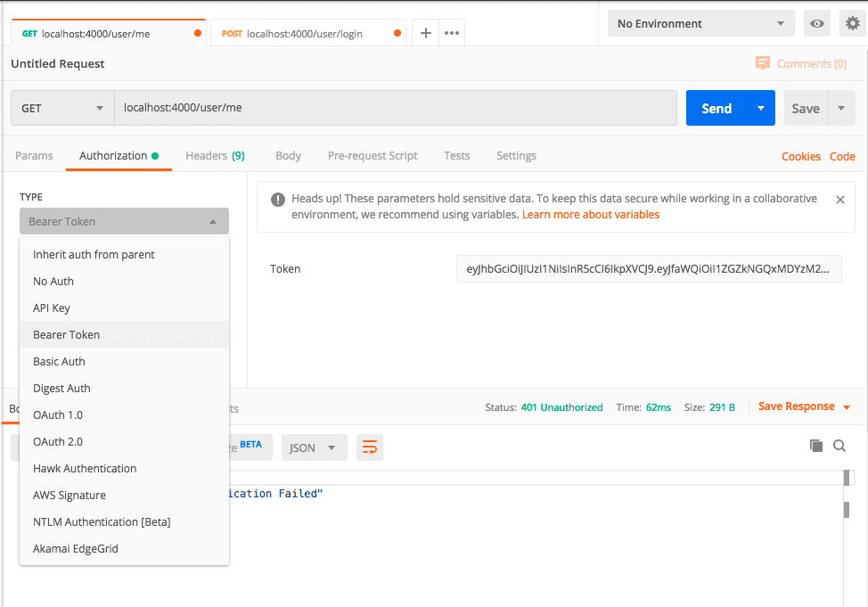
Task: Click the three-dots tab options icon
Action: pyautogui.click(x=452, y=33)
